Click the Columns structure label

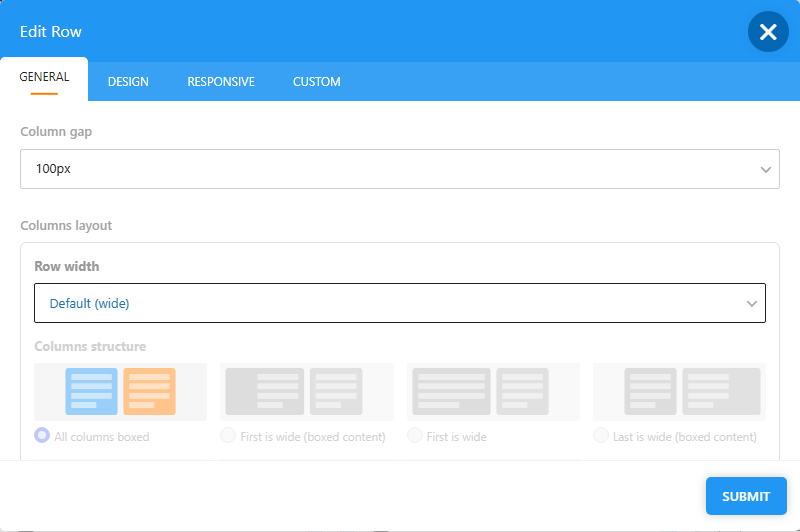pyautogui.click(x=90, y=346)
